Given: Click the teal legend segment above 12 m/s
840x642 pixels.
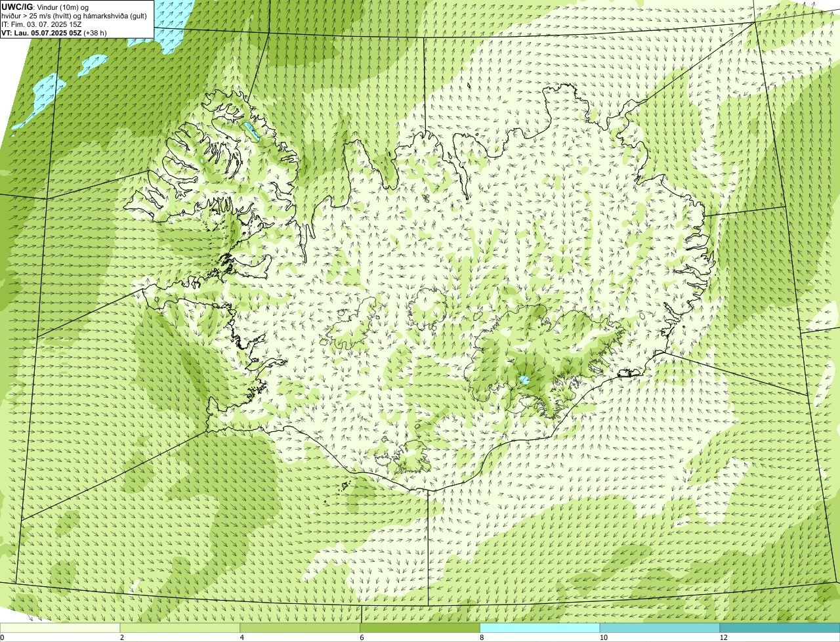Looking at the screenshot, I should tap(780, 628).
